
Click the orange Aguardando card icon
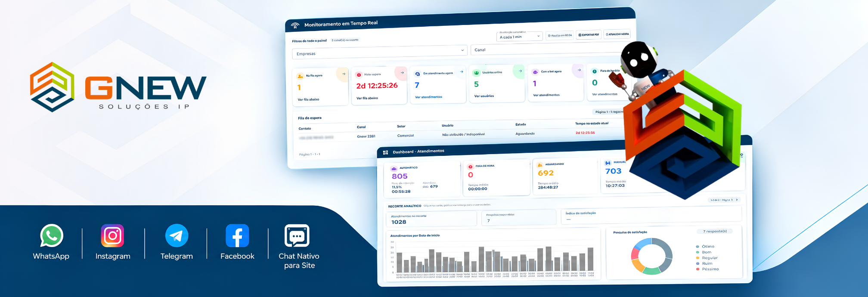pyautogui.click(x=540, y=165)
